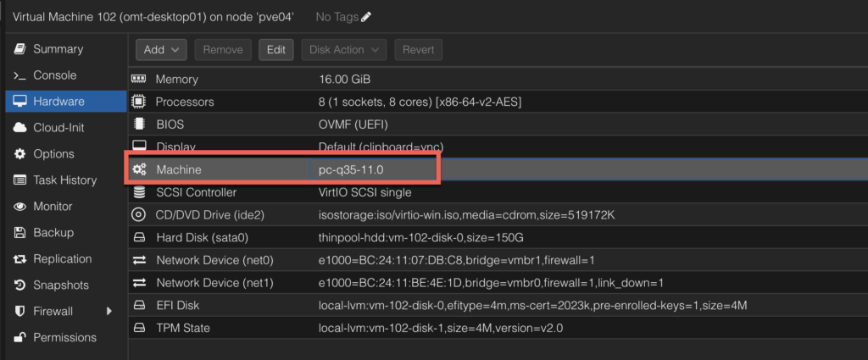868x360 pixels.
Task: Click the SCSI Controller database icon
Action: (140, 192)
